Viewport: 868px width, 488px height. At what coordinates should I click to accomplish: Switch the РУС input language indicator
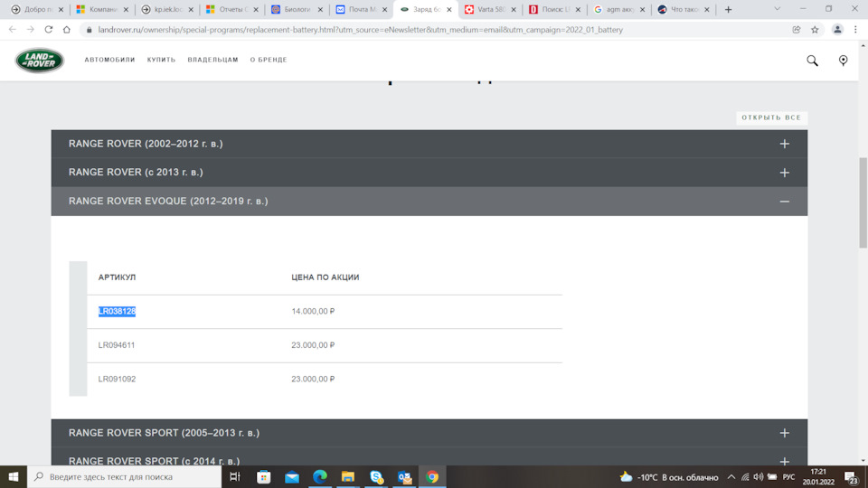coord(788,477)
